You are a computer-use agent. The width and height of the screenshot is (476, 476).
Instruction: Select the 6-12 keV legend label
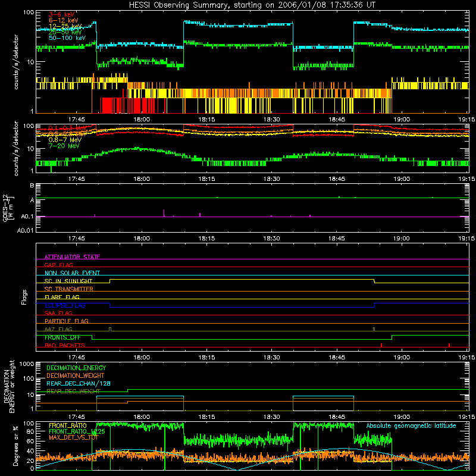coord(64,20)
